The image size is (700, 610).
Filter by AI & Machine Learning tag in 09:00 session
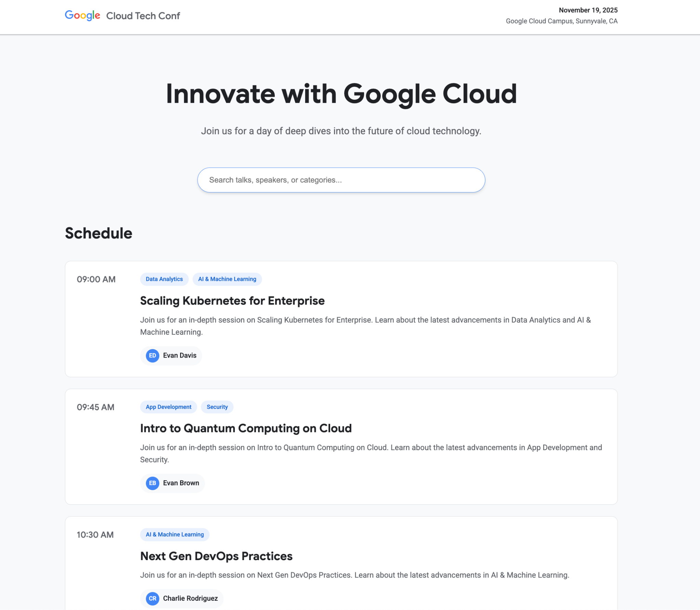coord(227,279)
